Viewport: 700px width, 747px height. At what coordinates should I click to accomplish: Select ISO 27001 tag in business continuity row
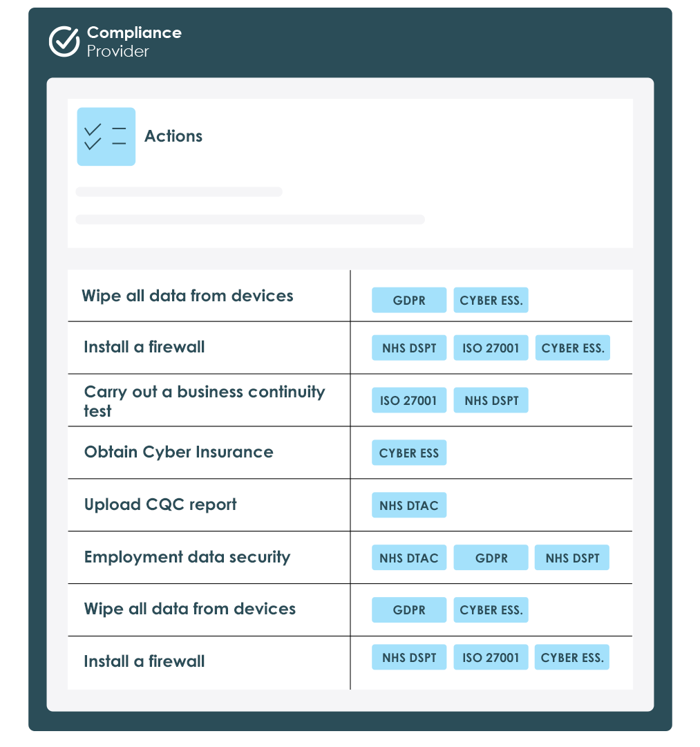[x=409, y=401]
